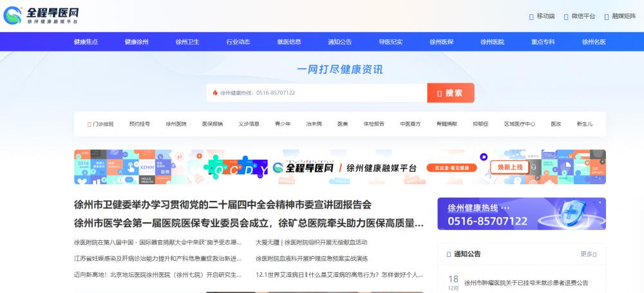Go to 徐州卫生 in the nav bar

187,42
